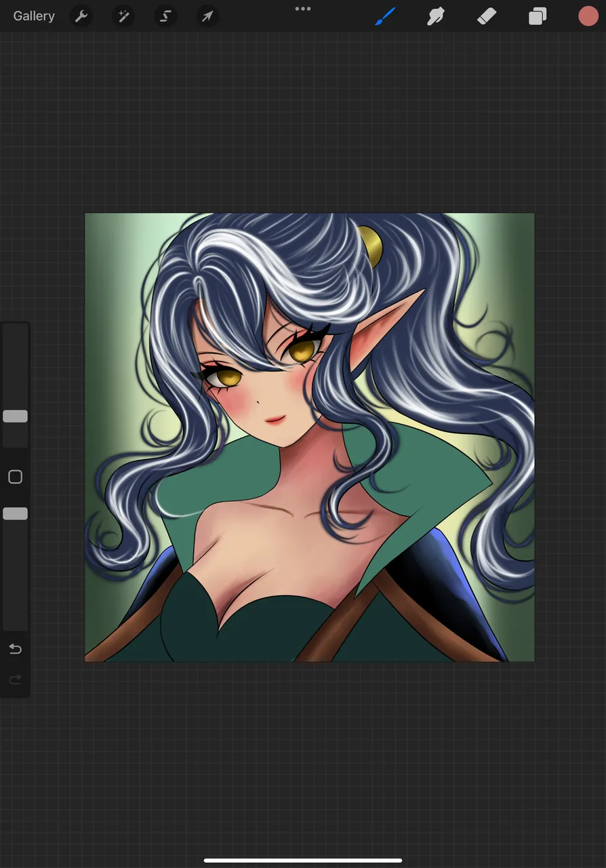Redo the last undone action

click(15, 679)
